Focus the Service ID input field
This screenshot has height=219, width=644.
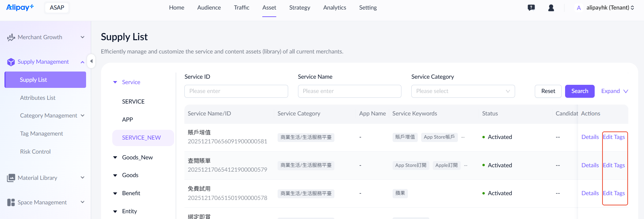coord(236,91)
